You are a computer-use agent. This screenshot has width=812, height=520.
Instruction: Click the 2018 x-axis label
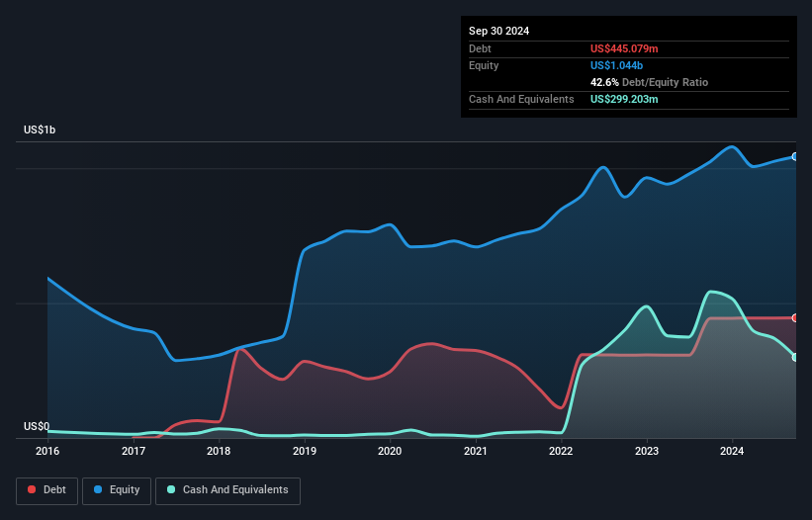(219, 451)
